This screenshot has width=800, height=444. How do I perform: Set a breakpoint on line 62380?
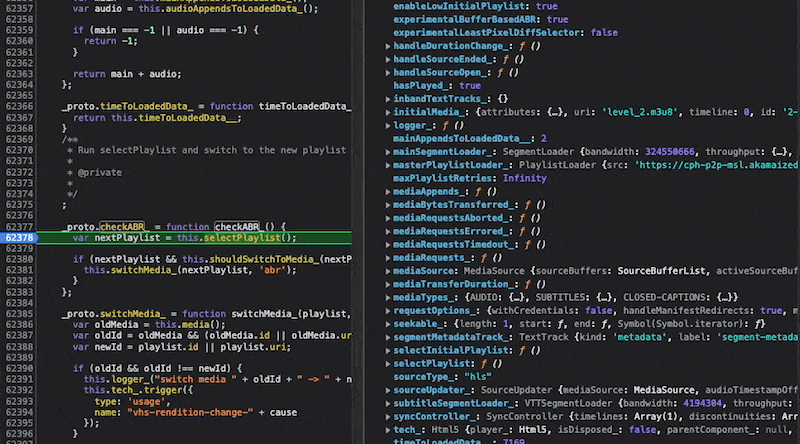[x=19, y=259]
